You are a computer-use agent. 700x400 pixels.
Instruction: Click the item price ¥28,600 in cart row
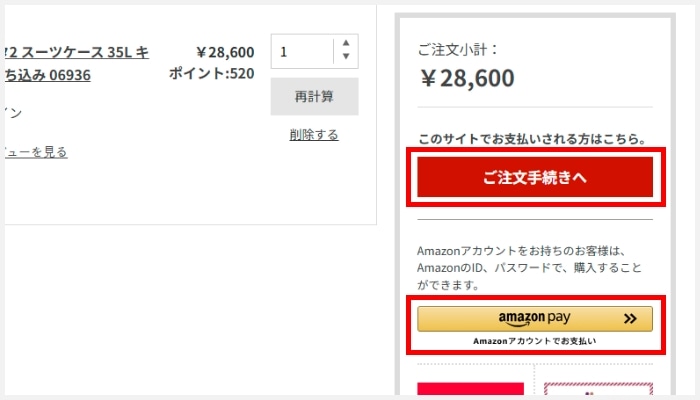[225, 52]
